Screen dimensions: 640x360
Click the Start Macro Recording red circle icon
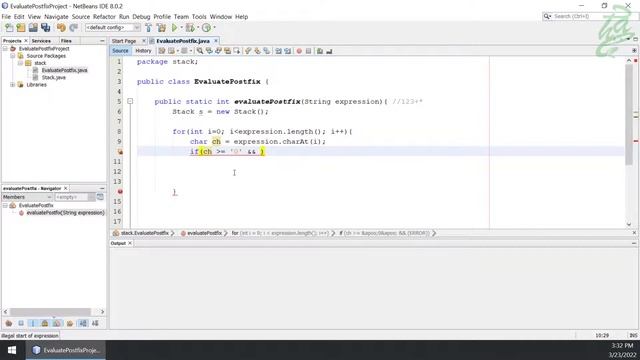click(x=299, y=51)
